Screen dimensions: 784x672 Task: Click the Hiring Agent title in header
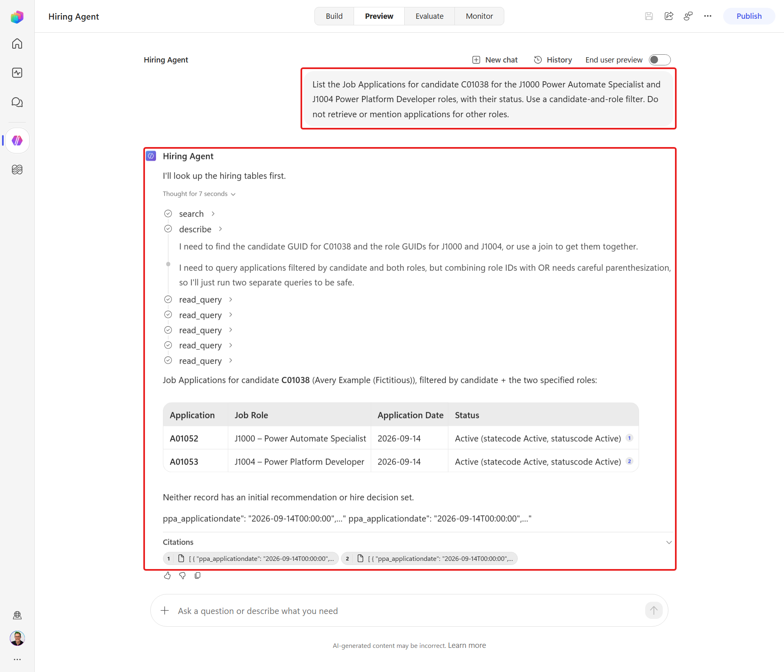point(73,16)
